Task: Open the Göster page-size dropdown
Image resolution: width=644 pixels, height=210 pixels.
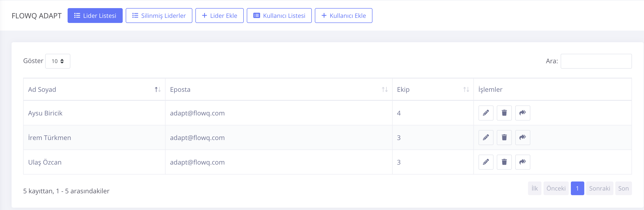Action: pyautogui.click(x=57, y=61)
